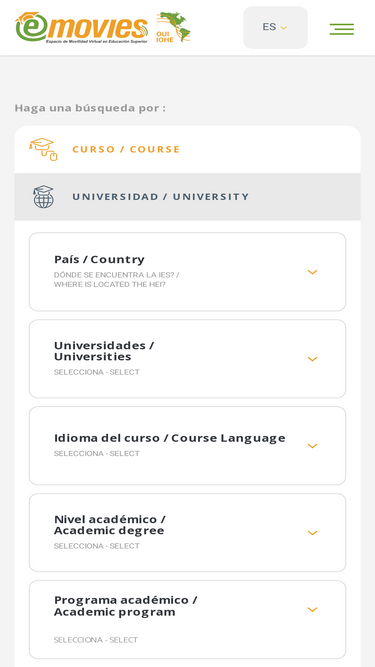Switch to UNIVERSIDAD / UNIVERSITY tab
This screenshot has height=667, width=375.
click(188, 197)
